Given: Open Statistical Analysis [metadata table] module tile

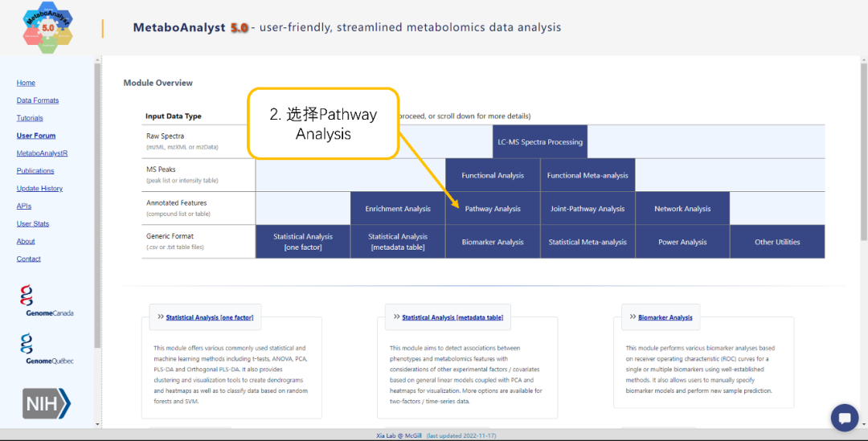Looking at the screenshot, I should 398,242.
